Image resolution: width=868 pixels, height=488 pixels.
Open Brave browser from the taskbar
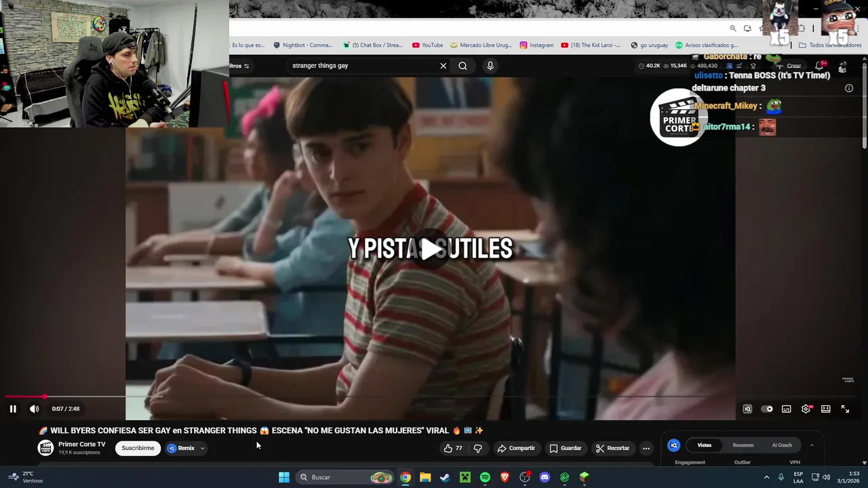click(505, 477)
